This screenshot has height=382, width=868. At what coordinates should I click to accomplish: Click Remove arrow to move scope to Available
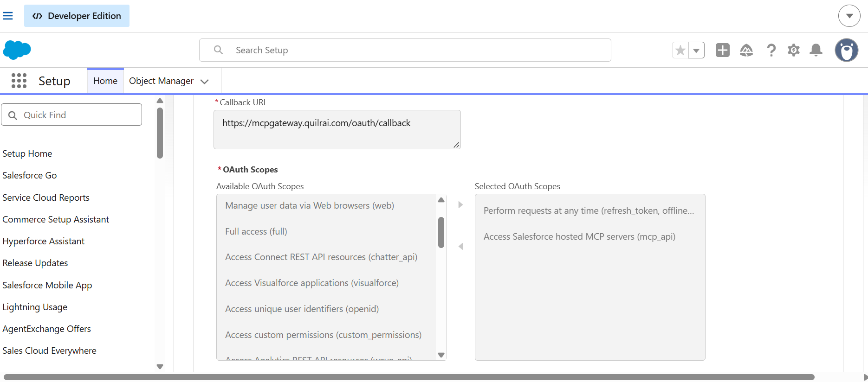(x=460, y=246)
